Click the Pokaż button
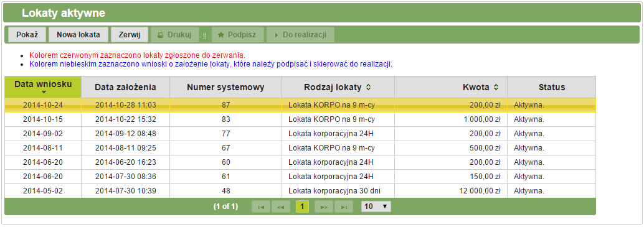The height and width of the screenshot is (227, 644). point(27,35)
